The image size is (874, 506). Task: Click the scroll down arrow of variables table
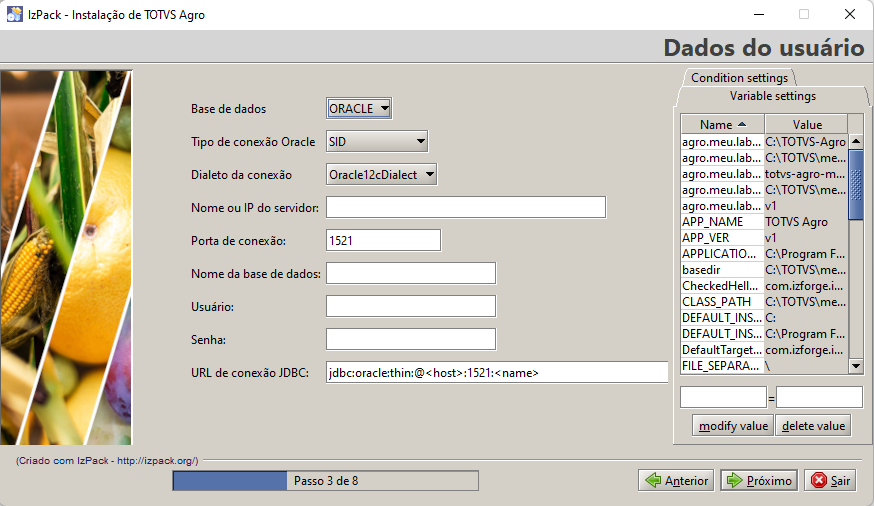(x=856, y=366)
